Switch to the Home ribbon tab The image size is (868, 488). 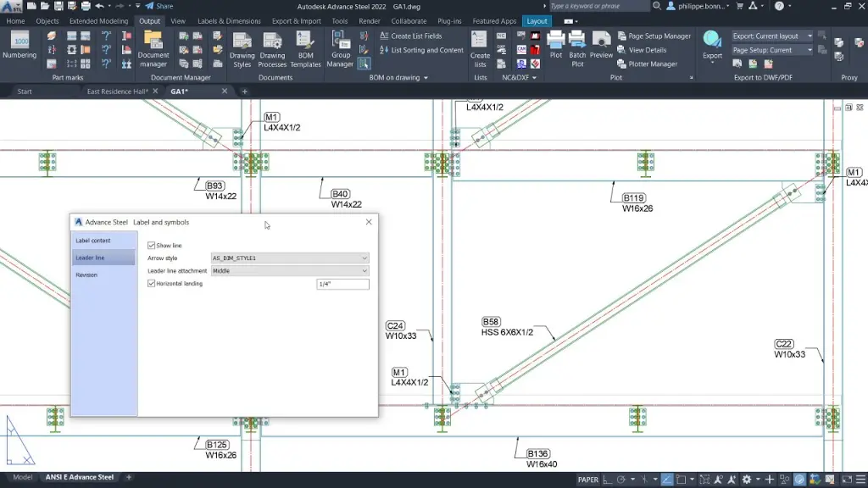tap(15, 21)
